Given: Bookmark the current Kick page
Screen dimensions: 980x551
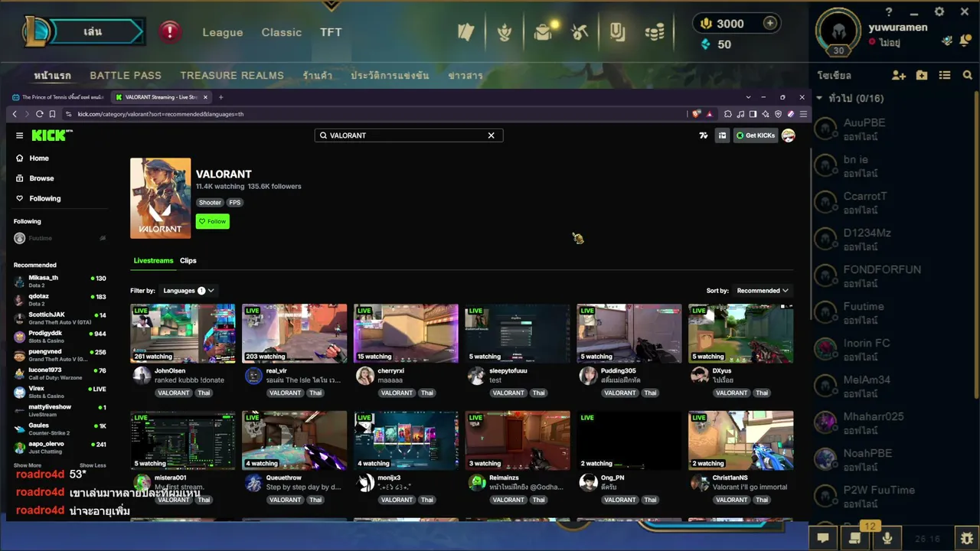Looking at the screenshot, I should [x=52, y=114].
